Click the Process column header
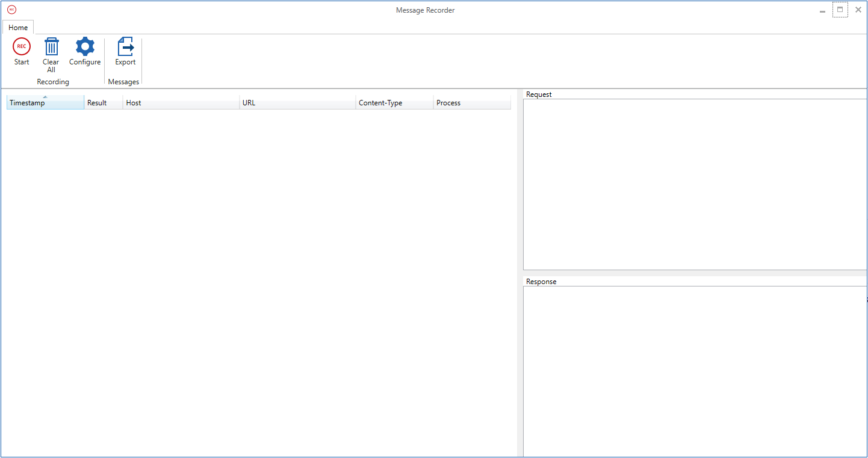This screenshot has height=458, width=868. tap(471, 103)
